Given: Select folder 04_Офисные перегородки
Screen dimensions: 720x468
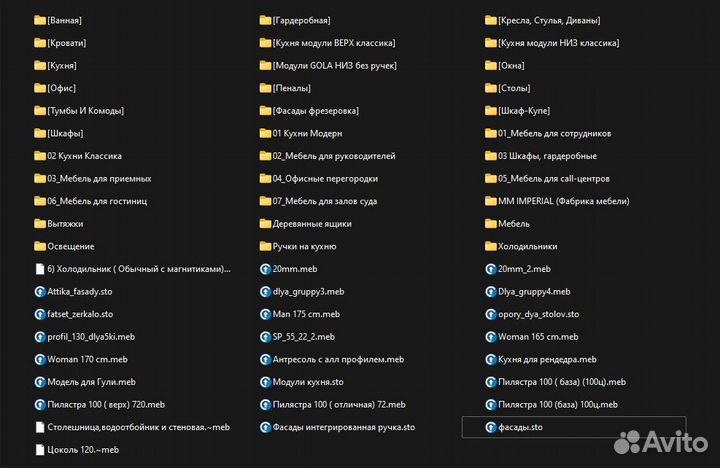Looking at the screenshot, I should (x=324, y=179).
